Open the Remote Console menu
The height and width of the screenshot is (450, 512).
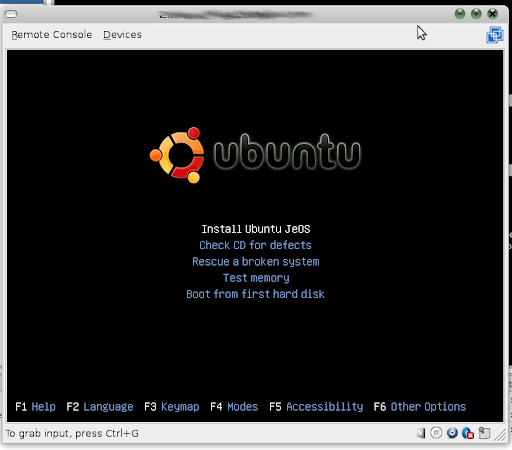click(x=52, y=35)
